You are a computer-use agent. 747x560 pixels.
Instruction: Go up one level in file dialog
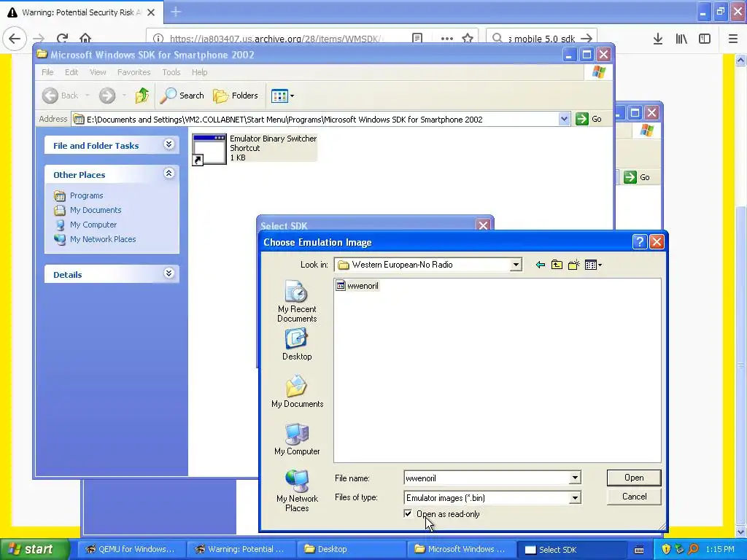[557, 265]
